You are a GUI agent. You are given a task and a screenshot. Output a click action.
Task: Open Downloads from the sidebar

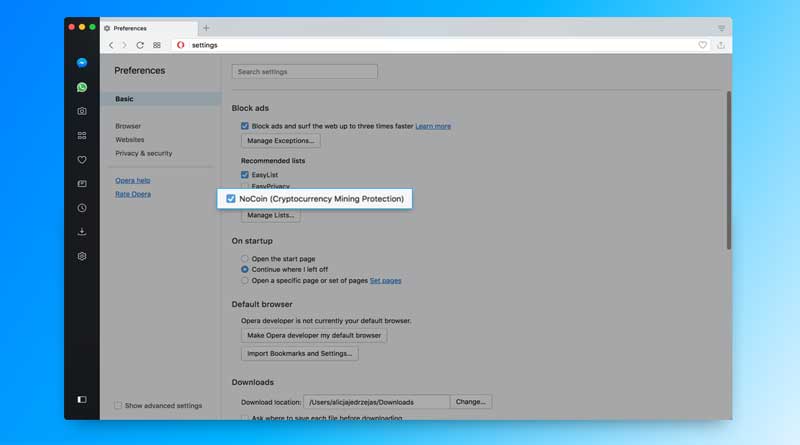[82, 232]
